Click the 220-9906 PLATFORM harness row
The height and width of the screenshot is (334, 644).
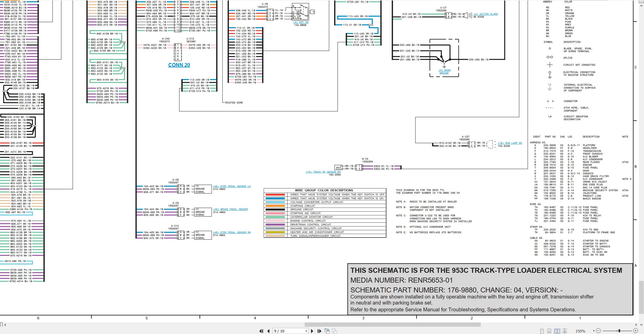pyautogui.click(x=565, y=145)
